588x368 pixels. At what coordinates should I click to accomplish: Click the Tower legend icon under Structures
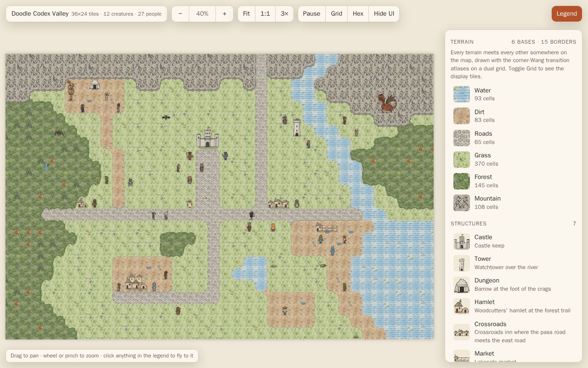tap(462, 263)
